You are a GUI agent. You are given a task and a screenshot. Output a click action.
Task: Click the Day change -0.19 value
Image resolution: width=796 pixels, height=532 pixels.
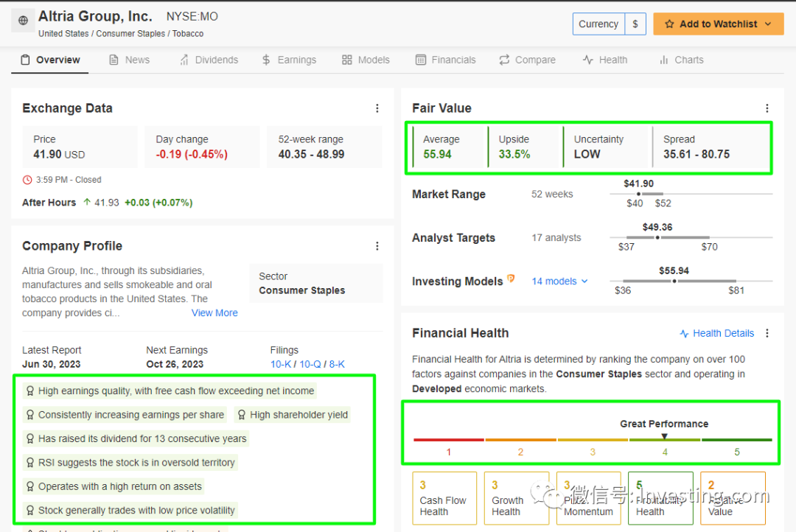[x=192, y=154]
